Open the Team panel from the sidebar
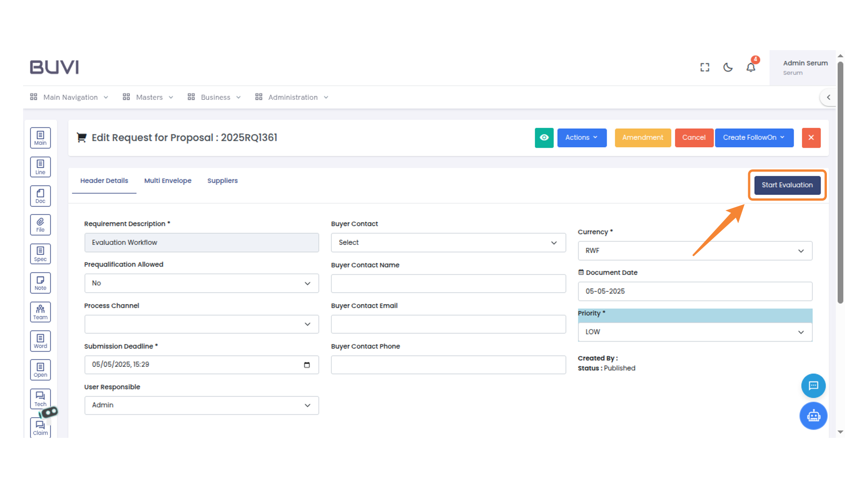Viewport: 868px width, 488px height. pyautogui.click(x=40, y=311)
